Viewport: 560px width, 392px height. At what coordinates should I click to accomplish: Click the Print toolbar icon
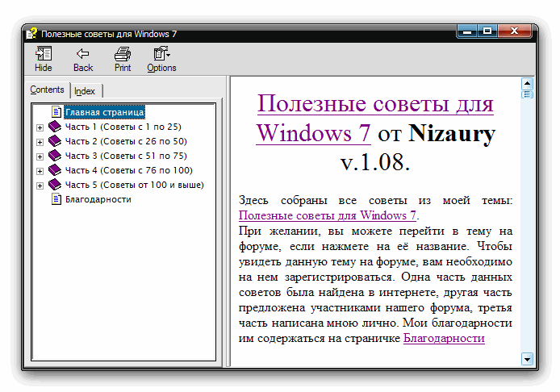point(123,55)
